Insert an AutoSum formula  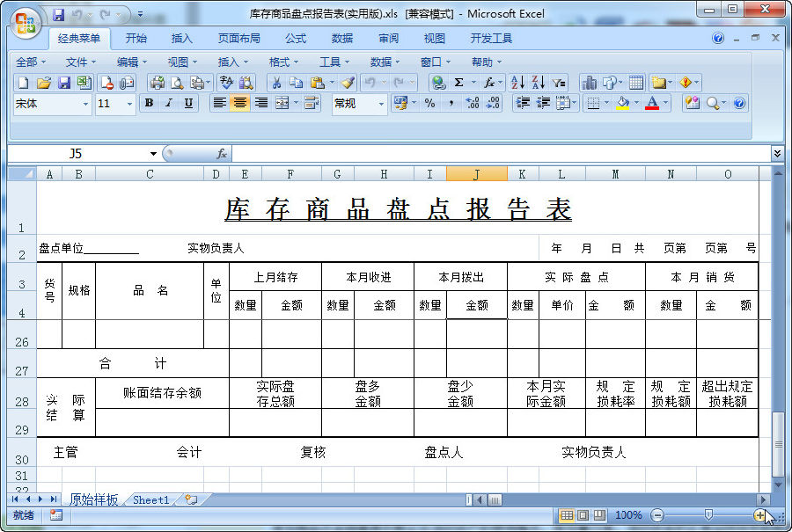pos(457,82)
